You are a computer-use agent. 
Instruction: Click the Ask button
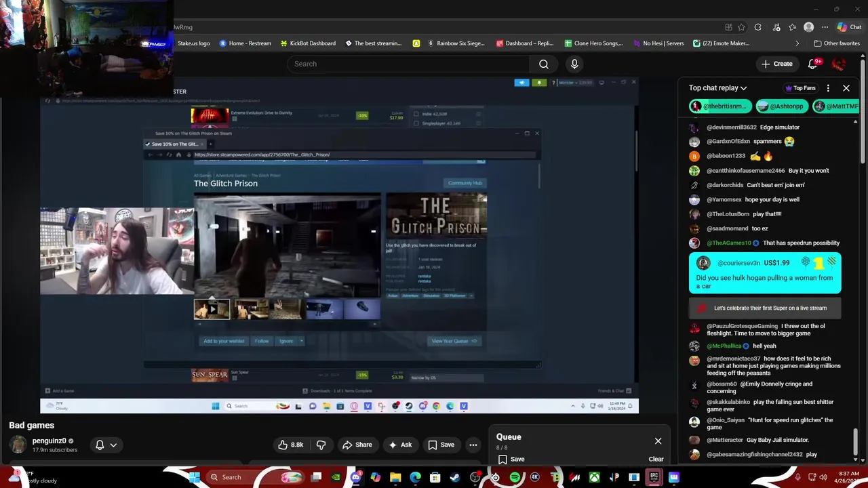tap(399, 445)
